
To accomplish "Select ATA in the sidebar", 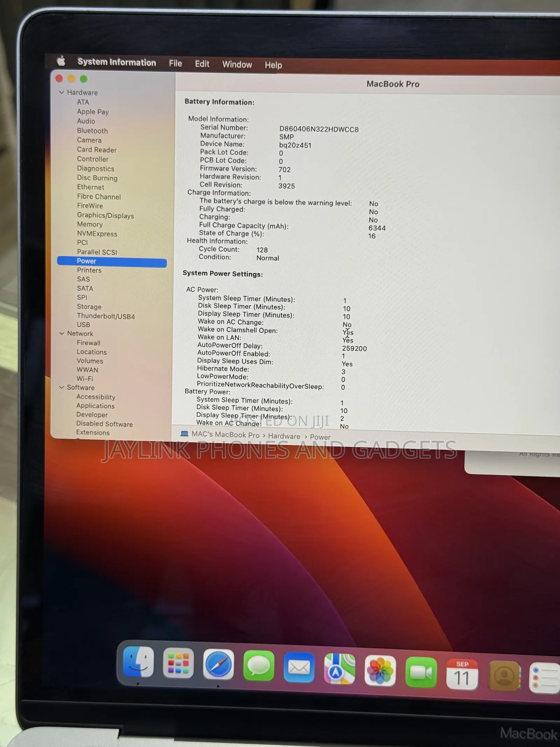I will click(83, 102).
